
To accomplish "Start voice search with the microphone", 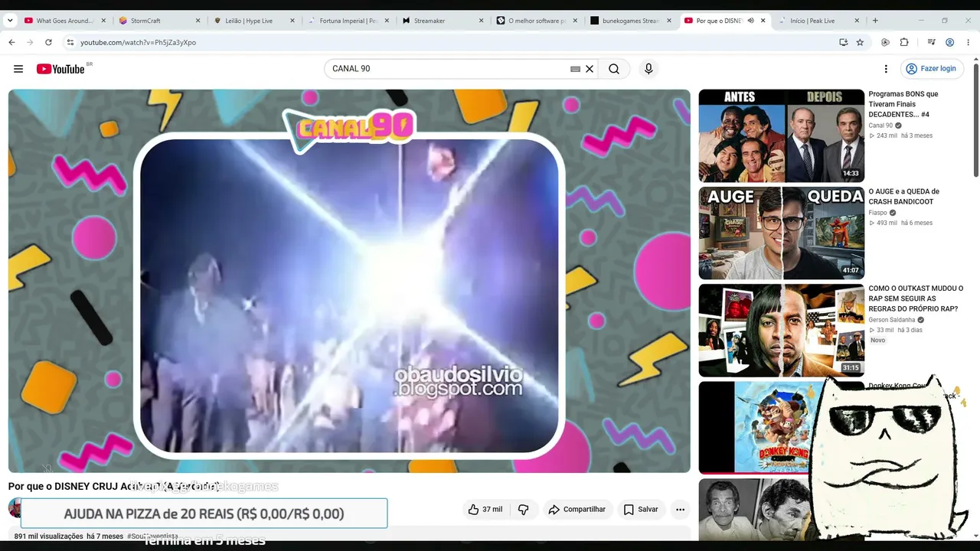I will tap(648, 69).
